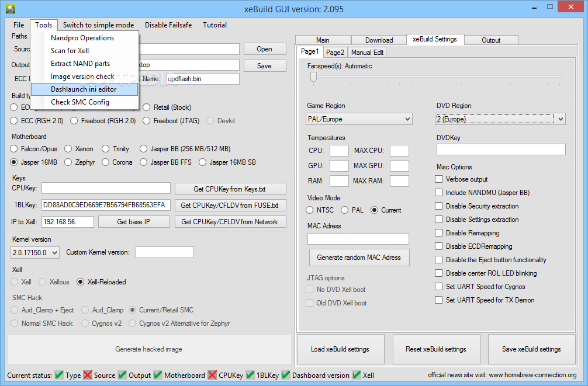
Task: Select Falcon/Opus motherboard radio button
Action: pyautogui.click(x=14, y=149)
